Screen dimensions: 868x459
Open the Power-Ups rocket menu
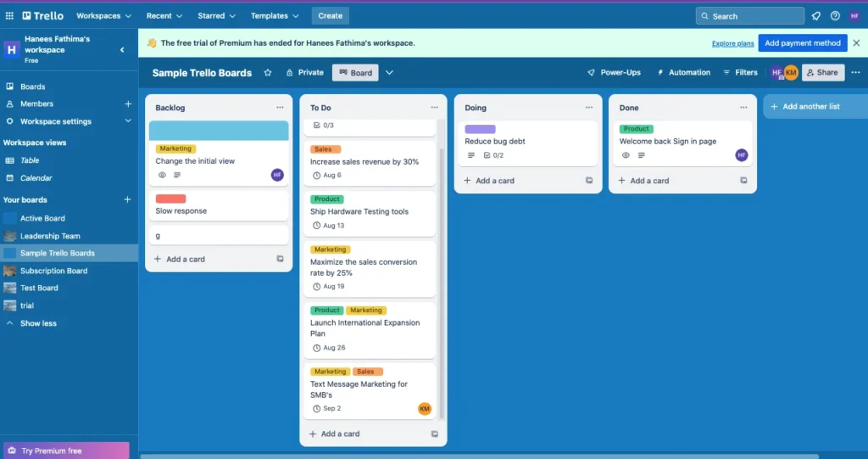point(614,73)
